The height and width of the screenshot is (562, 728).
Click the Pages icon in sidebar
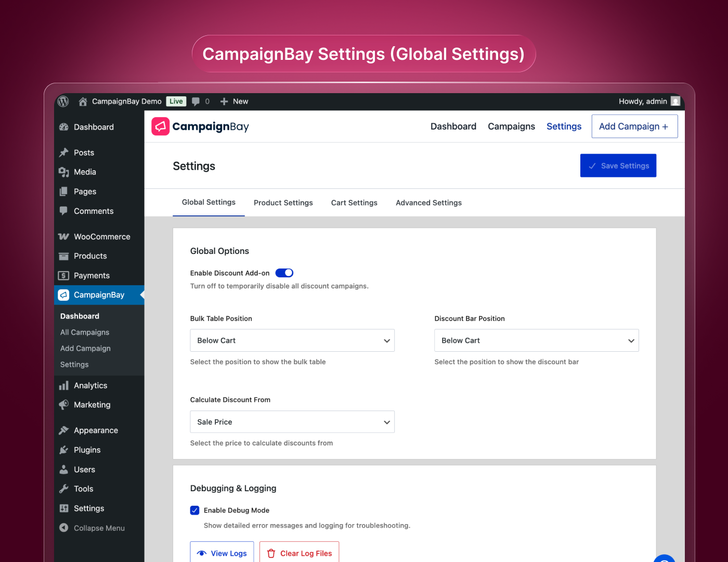[64, 191]
